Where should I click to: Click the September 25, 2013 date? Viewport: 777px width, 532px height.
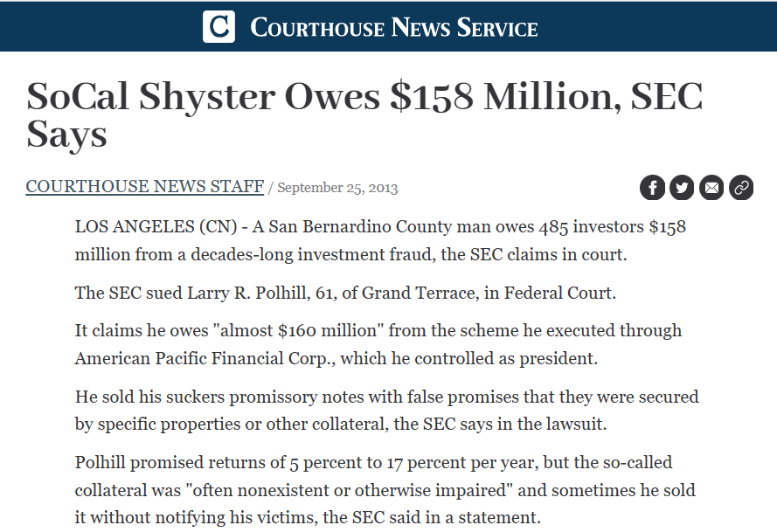pyautogui.click(x=337, y=188)
